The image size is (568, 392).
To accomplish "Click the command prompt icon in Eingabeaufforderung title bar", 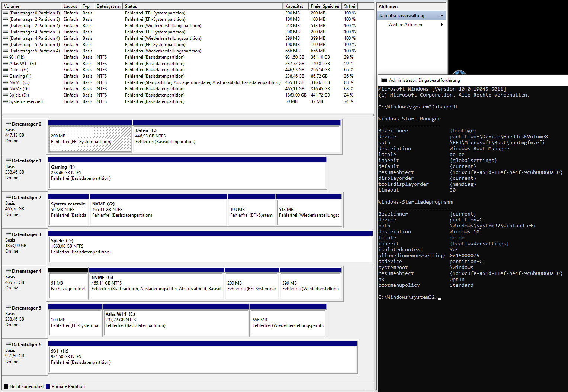I will click(x=384, y=80).
